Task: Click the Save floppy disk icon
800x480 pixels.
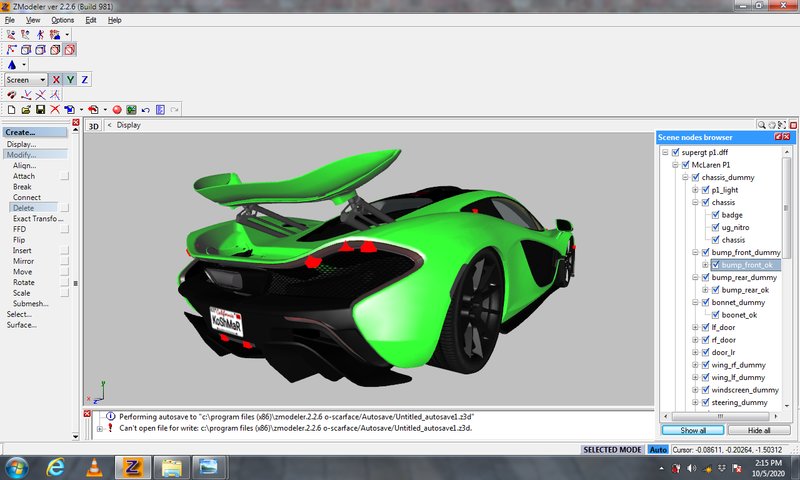Action: point(40,109)
